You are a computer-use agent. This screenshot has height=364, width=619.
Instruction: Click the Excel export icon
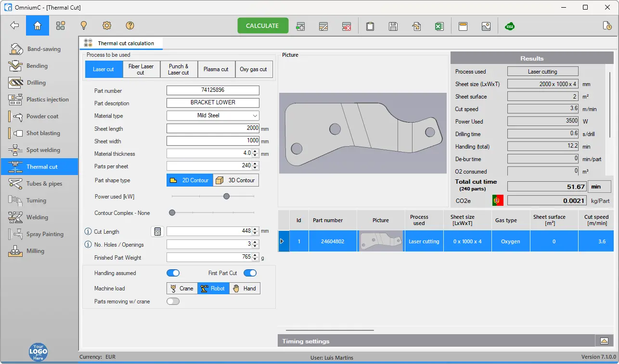439,26
